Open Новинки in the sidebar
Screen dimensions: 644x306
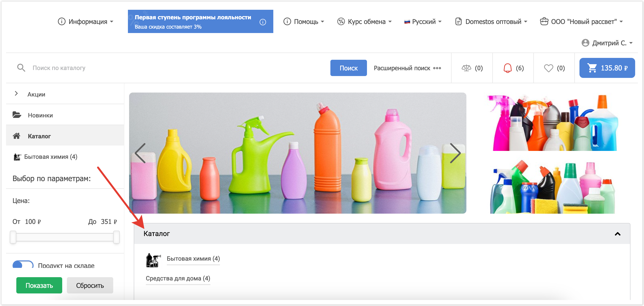tap(40, 115)
